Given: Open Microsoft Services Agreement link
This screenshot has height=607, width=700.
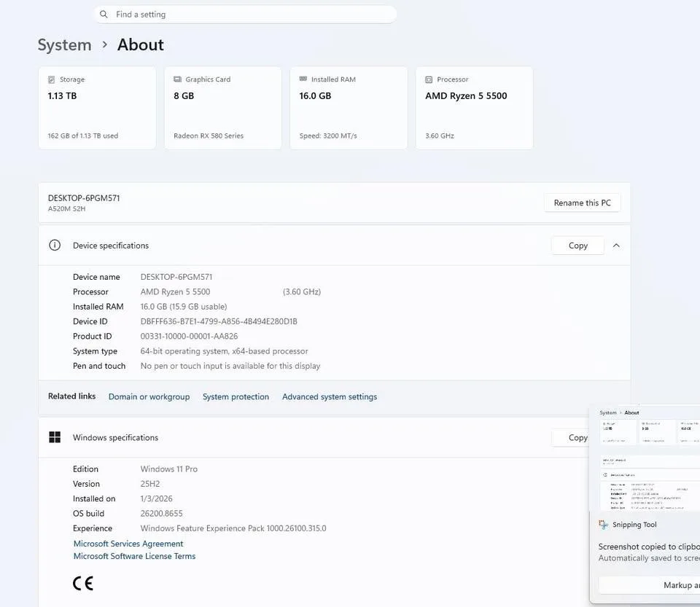Looking at the screenshot, I should [128, 544].
